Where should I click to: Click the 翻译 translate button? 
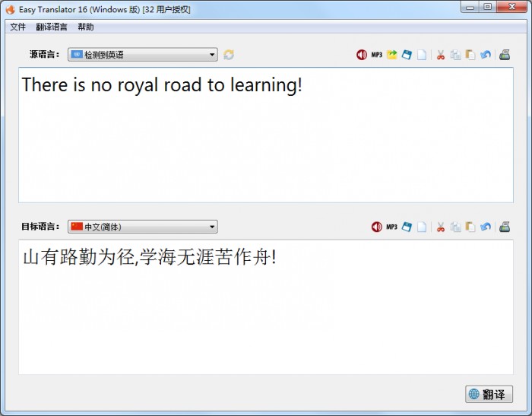489,394
